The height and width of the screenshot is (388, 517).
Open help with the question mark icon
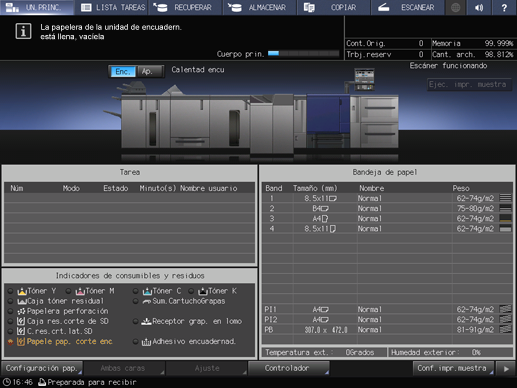504,7
